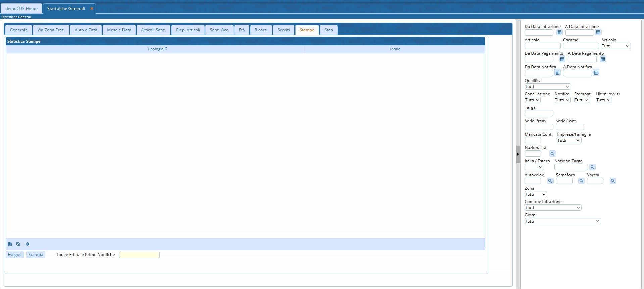This screenshot has height=289, width=644.
Task: Focus the Targa input field
Action: pyautogui.click(x=539, y=113)
